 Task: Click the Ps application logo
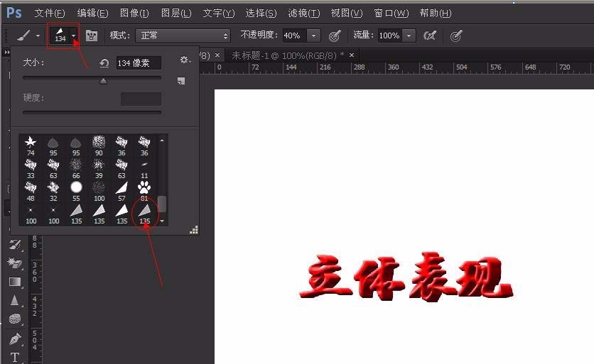tap(14, 13)
